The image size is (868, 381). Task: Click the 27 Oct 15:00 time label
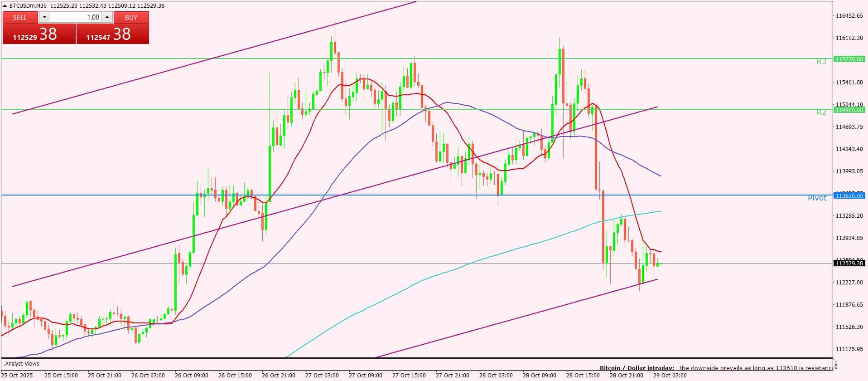(409, 376)
